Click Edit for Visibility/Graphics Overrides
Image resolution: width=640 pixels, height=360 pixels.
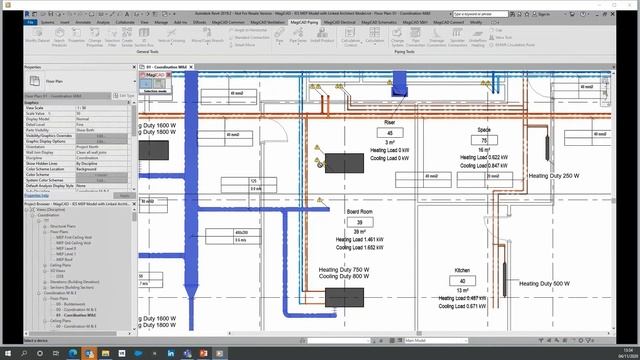[x=101, y=136]
